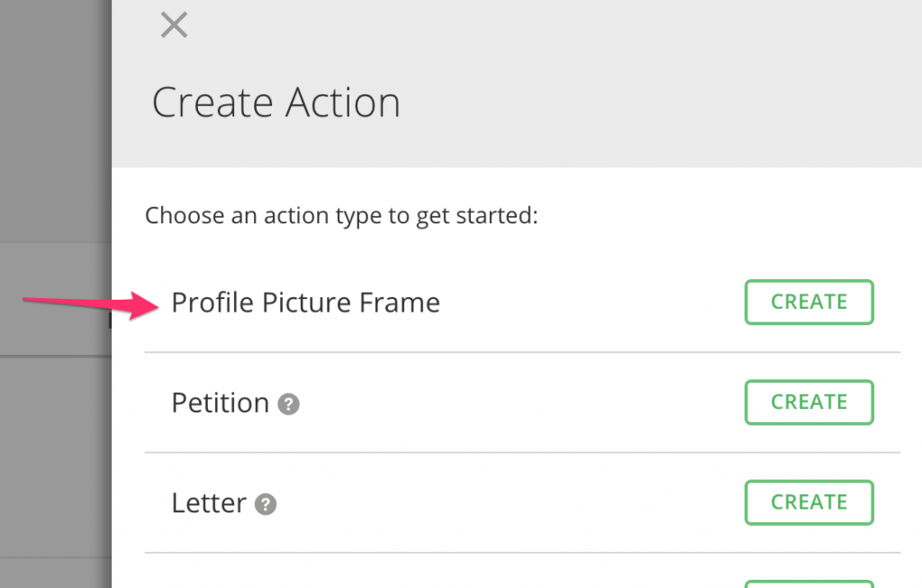Click CREATE next to Letter
Image resolution: width=922 pixels, height=588 pixels.
click(808, 502)
